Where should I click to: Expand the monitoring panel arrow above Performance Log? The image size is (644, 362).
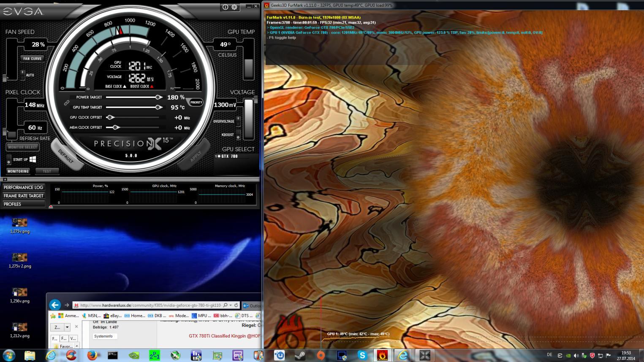[5, 180]
